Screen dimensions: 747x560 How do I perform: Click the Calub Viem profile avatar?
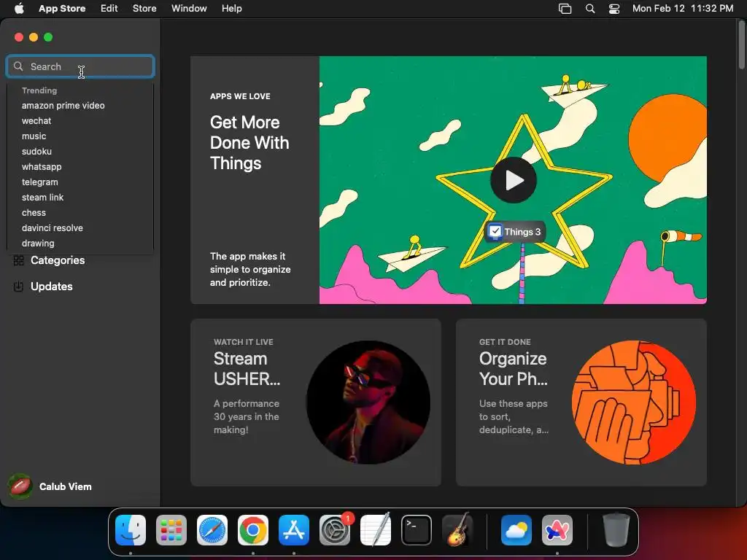20,486
